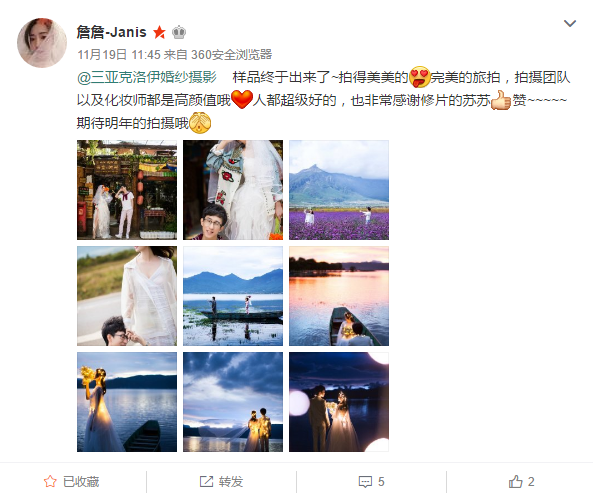Open the glowing dress bride by lake photo
This screenshot has height=498, width=593.
coord(127,402)
